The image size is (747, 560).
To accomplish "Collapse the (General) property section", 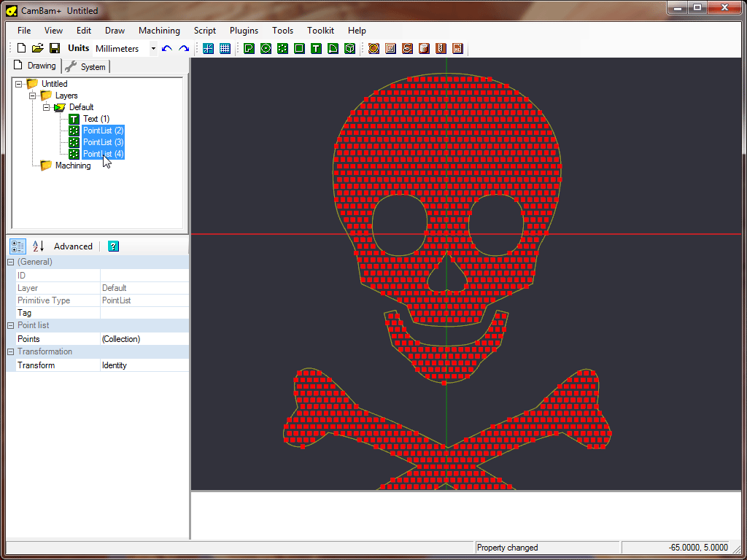I will (11, 262).
